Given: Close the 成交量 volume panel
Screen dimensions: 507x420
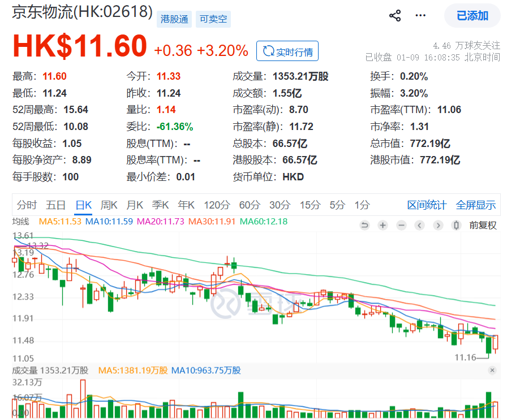Looking at the screenshot, I should 492,370.
